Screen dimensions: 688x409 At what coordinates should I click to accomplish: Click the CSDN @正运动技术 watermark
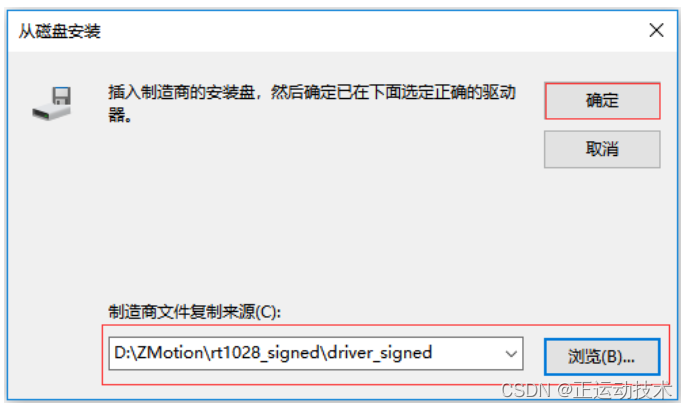click(586, 390)
